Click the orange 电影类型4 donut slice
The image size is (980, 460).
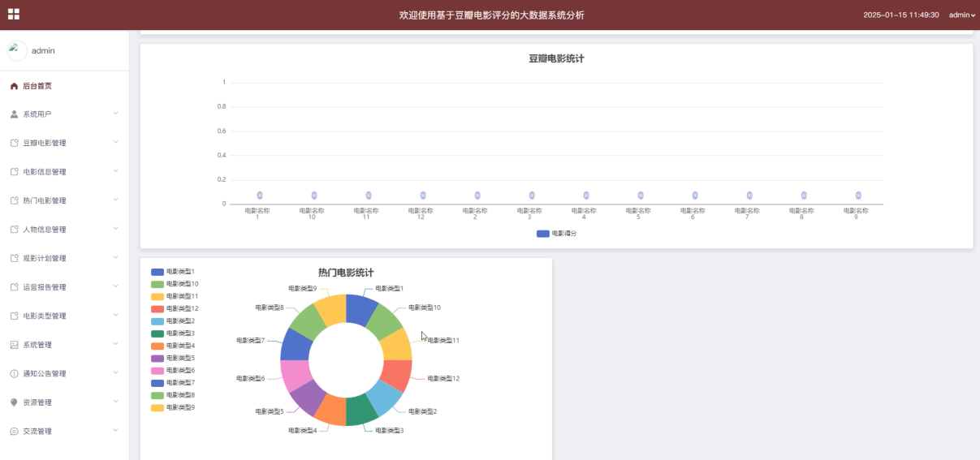pos(332,411)
